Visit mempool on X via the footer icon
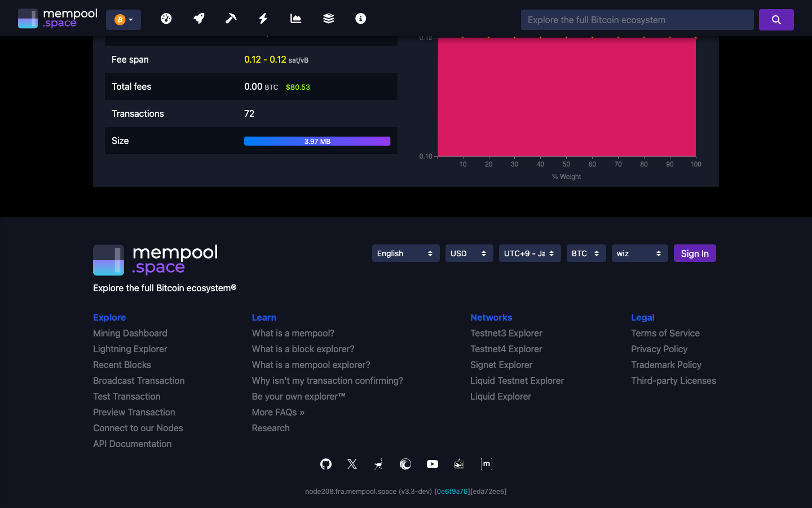The height and width of the screenshot is (508, 812). pos(352,464)
